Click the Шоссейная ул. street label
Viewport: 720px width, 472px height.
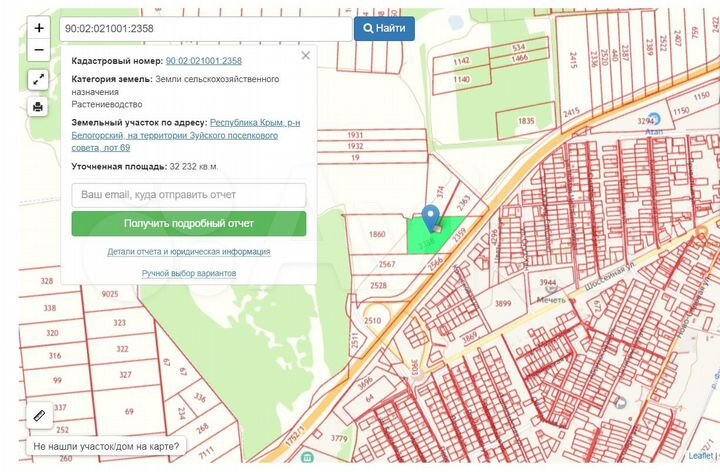[x=609, y=276]
